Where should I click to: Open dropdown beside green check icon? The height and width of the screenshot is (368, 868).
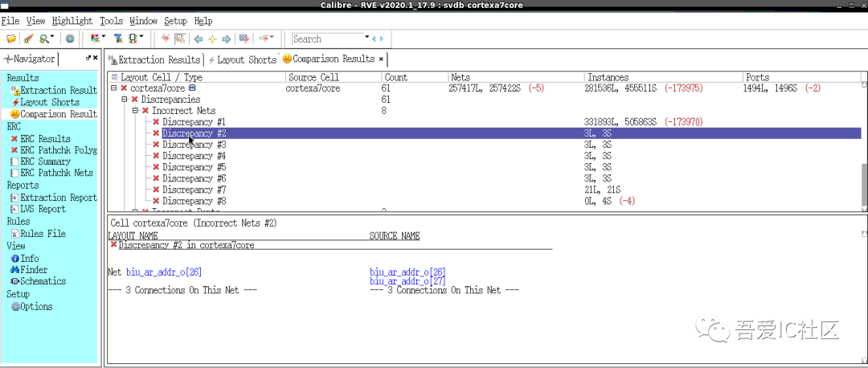pyautogui.click(x=272, y=37)
